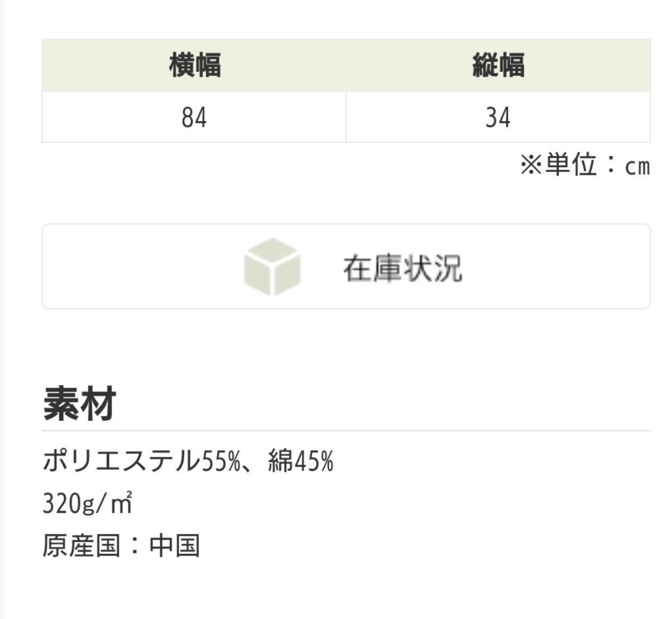The height and width of the screenshot is (619, 672).
Task: Click the divider line under 素材
Action: click(x=346, y=431)
